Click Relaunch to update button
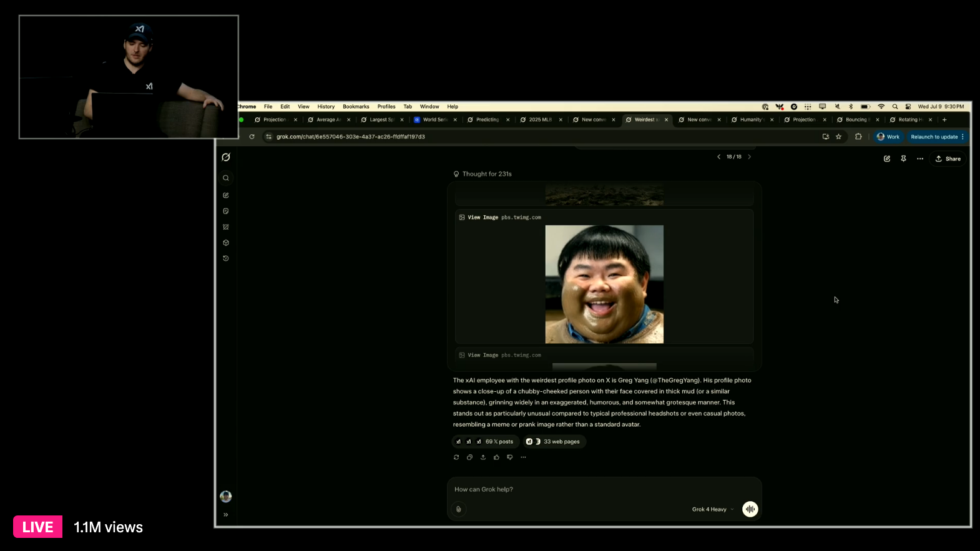This screenshot has width=980, height=551. coord(938,137)
